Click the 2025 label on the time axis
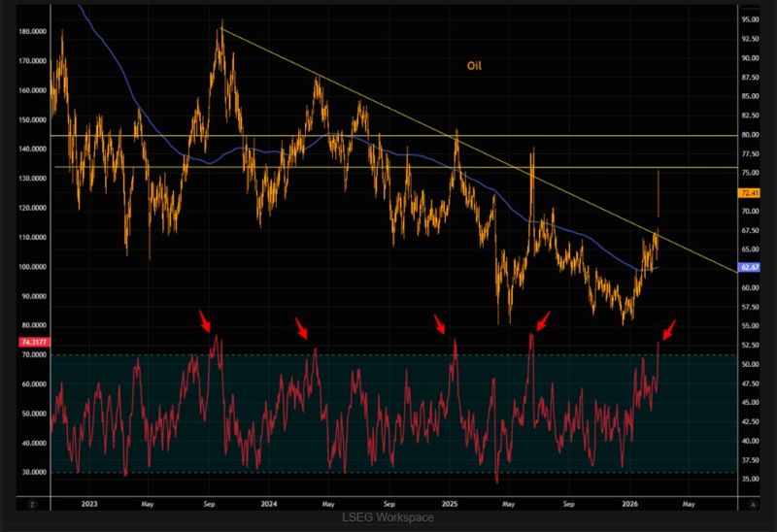Image resolution: width=777 pixels, height=532 pixels. tap(450, 504)
